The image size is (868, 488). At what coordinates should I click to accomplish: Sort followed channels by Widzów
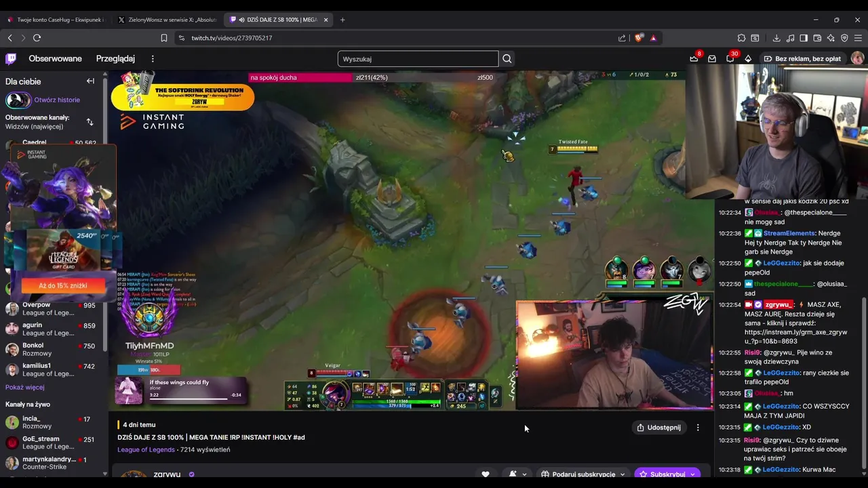click(x=90, y=122)
